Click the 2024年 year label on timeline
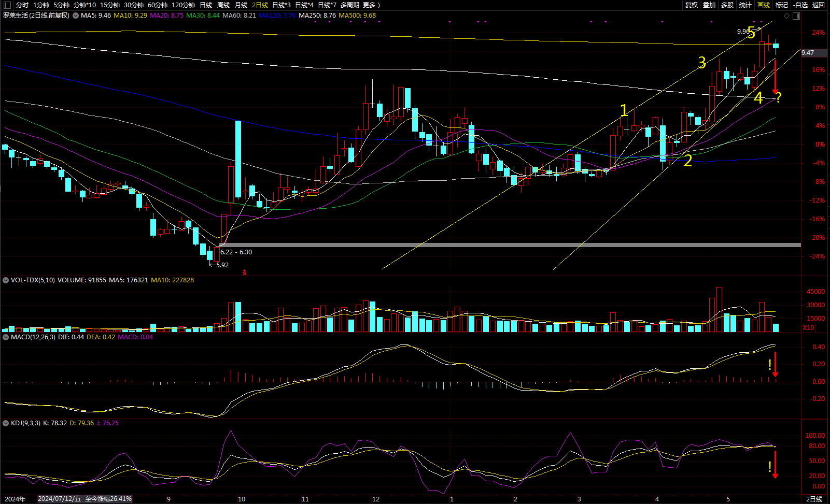Viewport: 830px width, 504px height. [15, 499]
